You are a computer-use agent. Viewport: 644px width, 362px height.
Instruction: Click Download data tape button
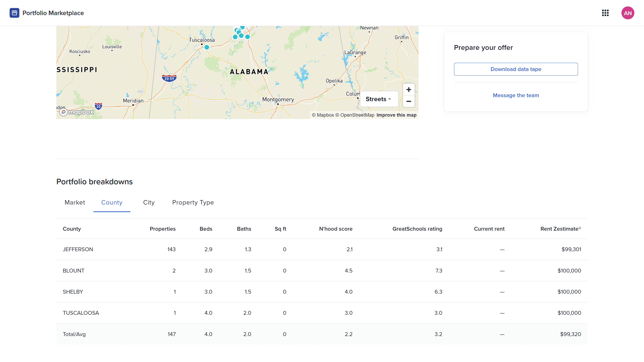(x=515, y=69)
